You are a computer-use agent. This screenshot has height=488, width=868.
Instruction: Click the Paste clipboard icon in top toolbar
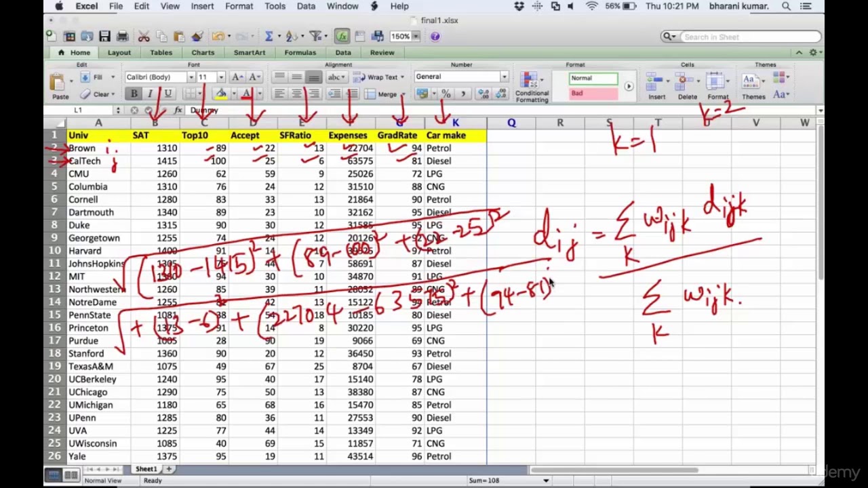(x=179, y=37)
